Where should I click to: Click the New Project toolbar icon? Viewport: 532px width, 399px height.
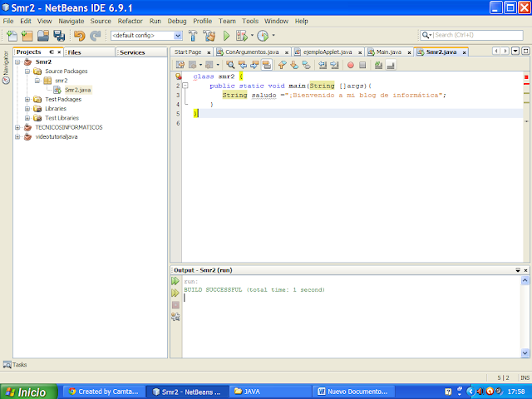pyautogui.click(x=27, y=35)
